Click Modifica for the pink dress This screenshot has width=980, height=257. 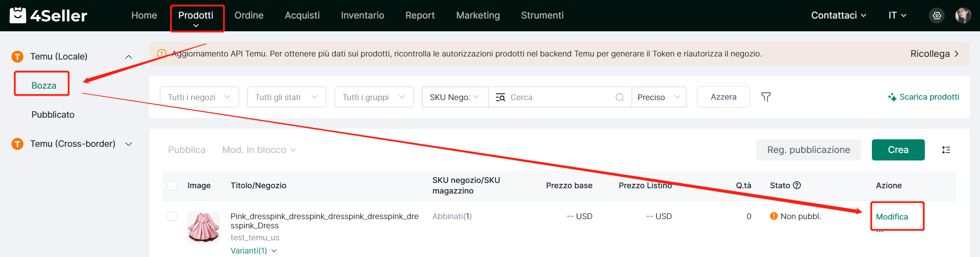[892, 216]
